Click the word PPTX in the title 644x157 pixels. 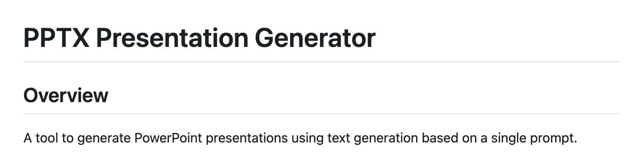click(56, 38)
